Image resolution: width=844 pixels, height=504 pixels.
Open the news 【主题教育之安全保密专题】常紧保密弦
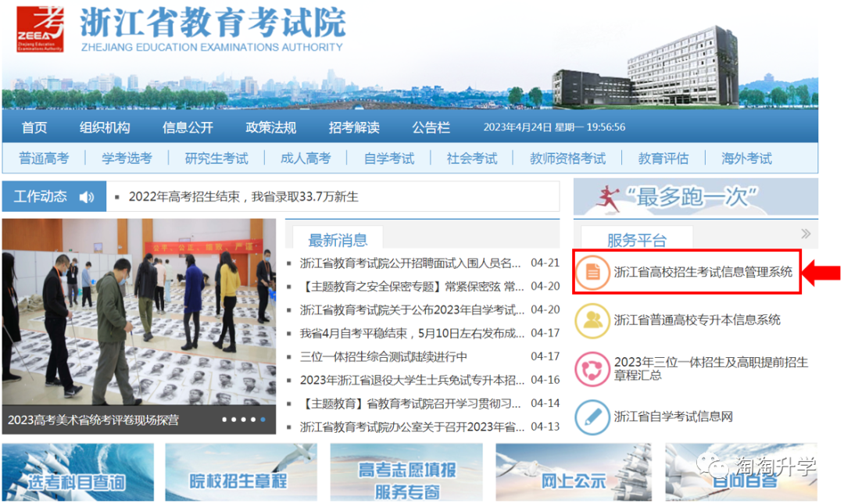tap(411, 287)
